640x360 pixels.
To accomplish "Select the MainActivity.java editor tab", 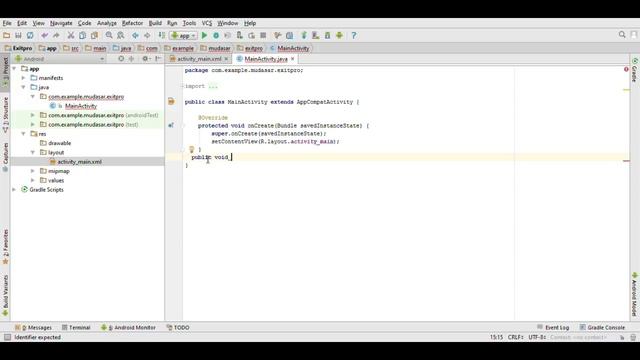I will [266, 59].
